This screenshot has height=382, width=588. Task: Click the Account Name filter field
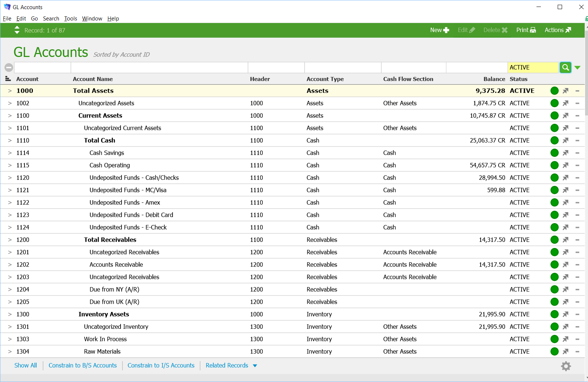click(159, 68)
